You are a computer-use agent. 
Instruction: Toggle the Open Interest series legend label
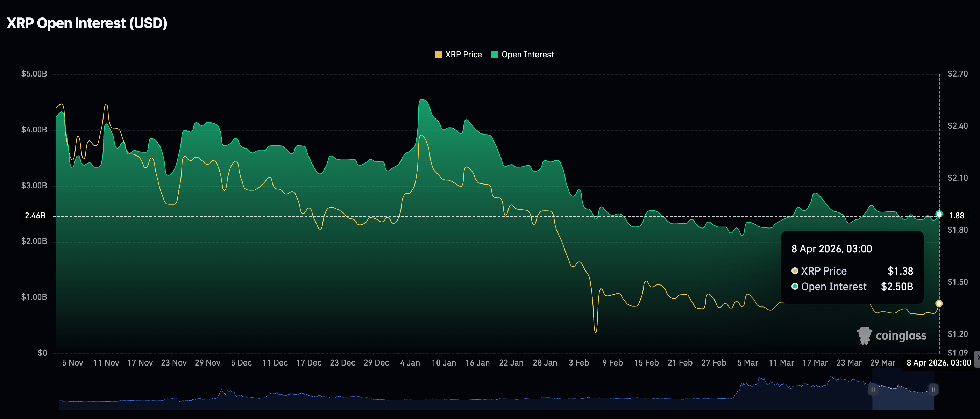pyautogui.click(x=527, y=55)
